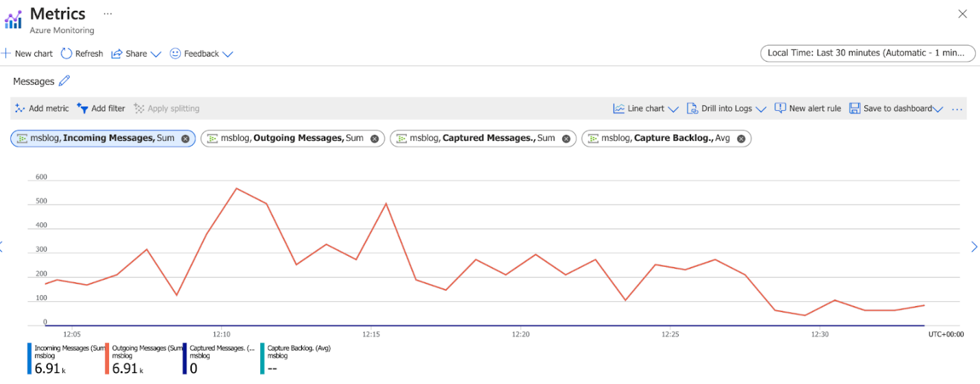The width and height of the screenshot is (980, 384).
Task: Remove the Capture Backlog metric pill
Action: (741, 138)
